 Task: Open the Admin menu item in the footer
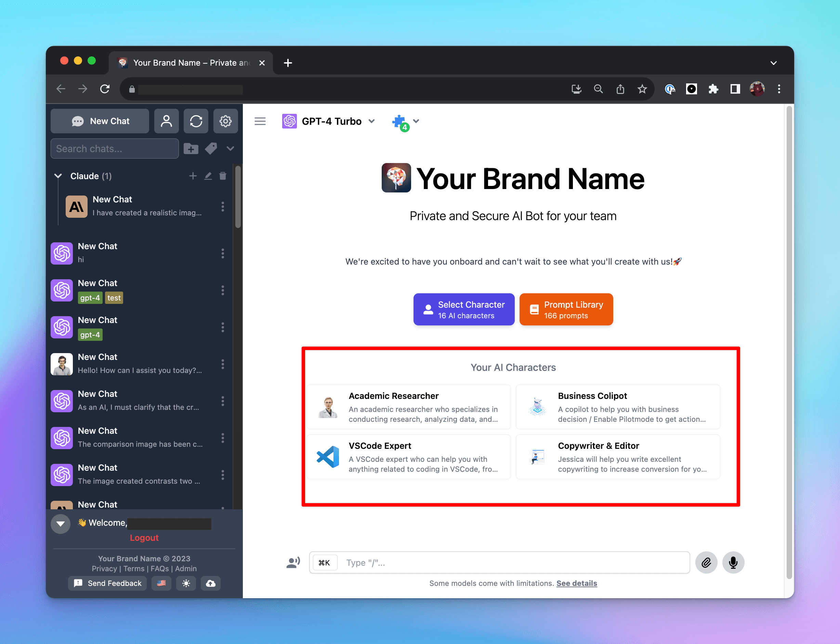[x=186, y=568]
